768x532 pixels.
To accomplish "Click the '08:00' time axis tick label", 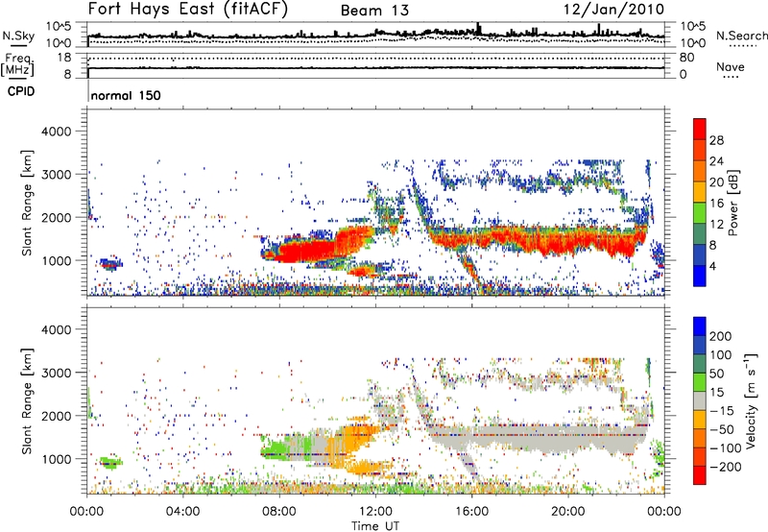I will 279,512.
